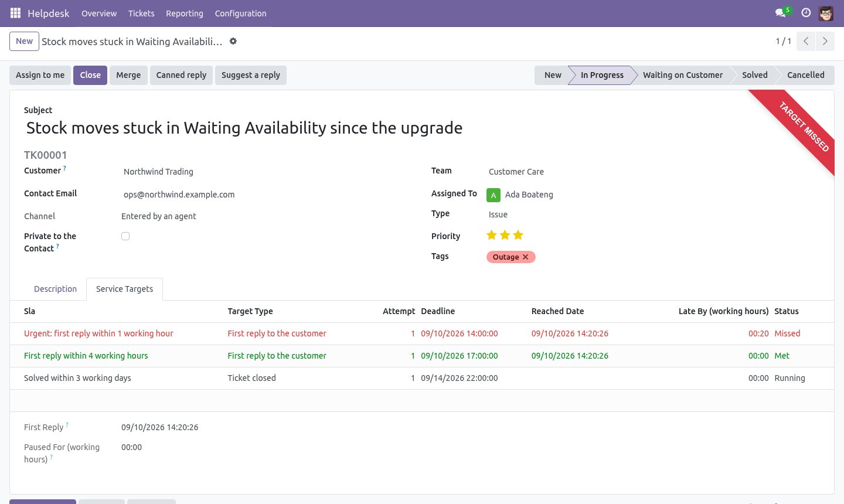Show help for Customer field
The height and width of the screenshot is (504, 844).
(x=64, y=168)
